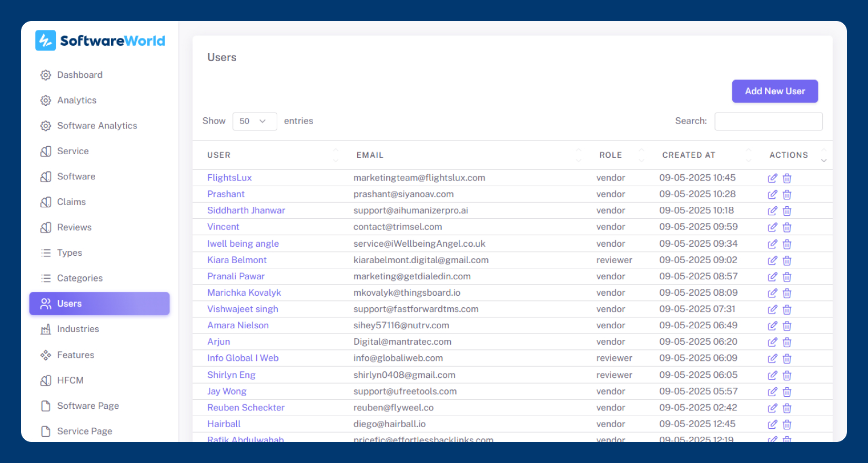Sort users by Role column header
The width and height of the screenshot is (868, 463).
610,155
